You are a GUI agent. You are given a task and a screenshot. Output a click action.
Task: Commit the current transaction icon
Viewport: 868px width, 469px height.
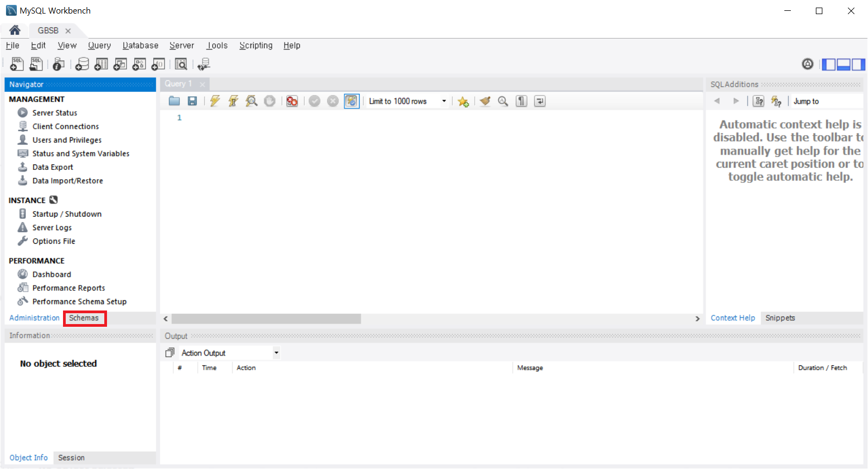(x=315, y=101)
